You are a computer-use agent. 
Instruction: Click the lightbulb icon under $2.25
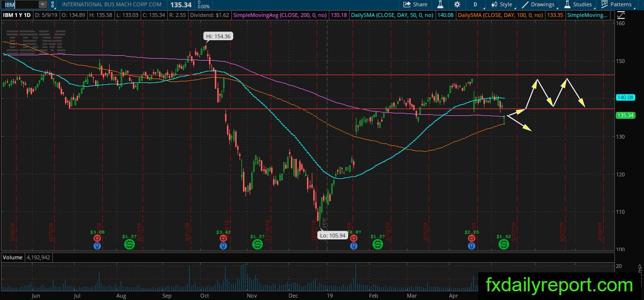click(x=471, y=246)
